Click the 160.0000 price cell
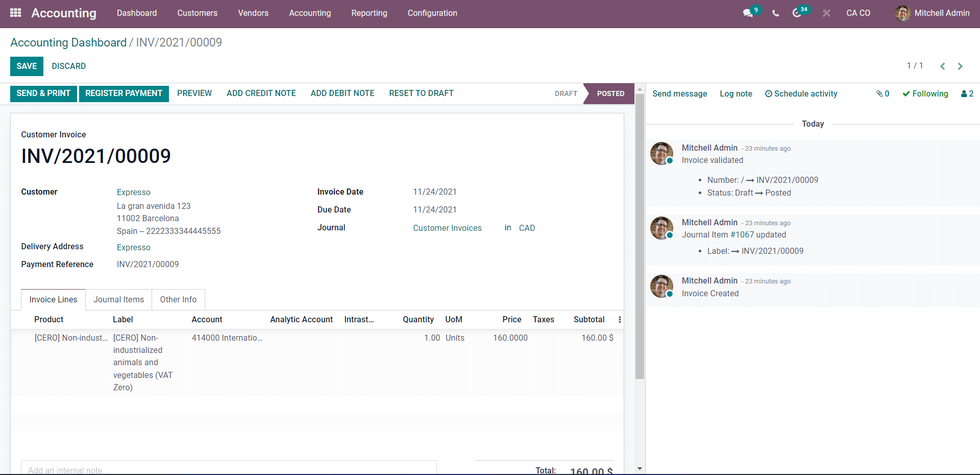Viewport: 980px width, 475px height. [510, 338]
